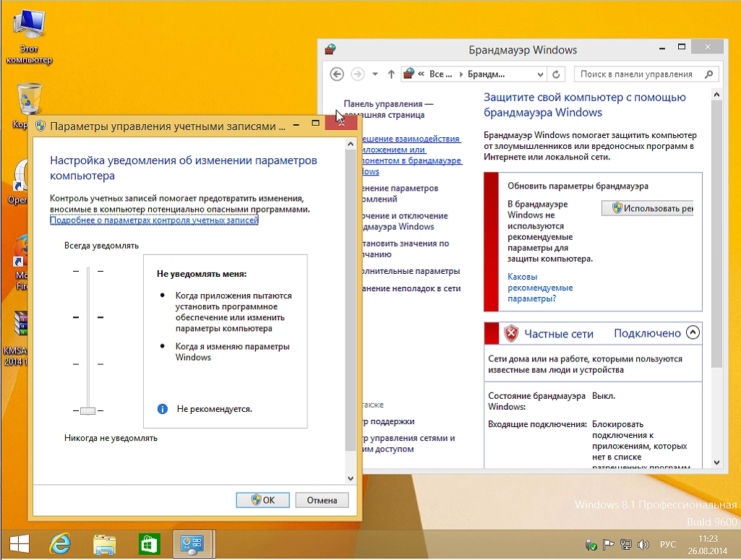Click Использовать рекомендуемые параметры button
The image size is (741, 560).
click(x=648, y=208)
